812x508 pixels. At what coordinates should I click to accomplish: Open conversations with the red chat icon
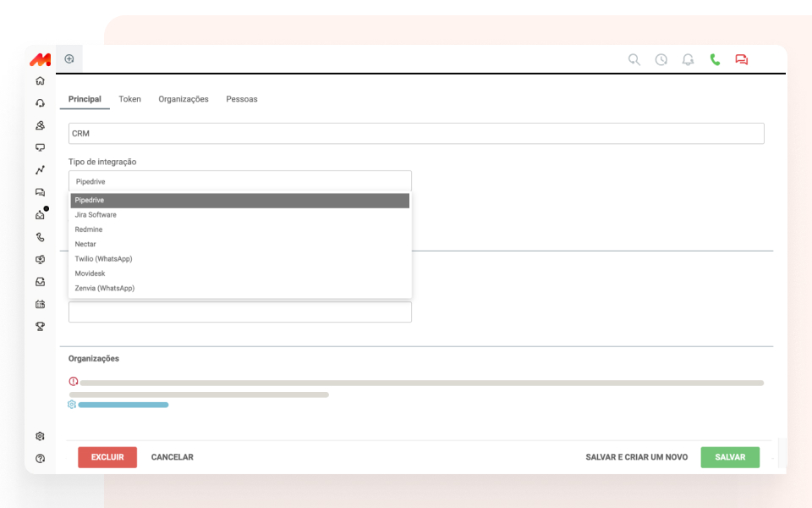pyautogui.click(x=742, y=60)
